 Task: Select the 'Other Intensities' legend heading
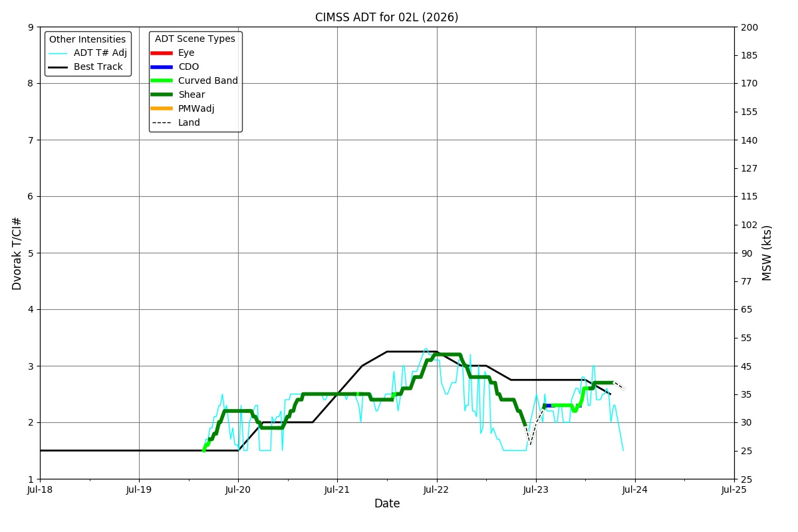[x=87, y=39]
